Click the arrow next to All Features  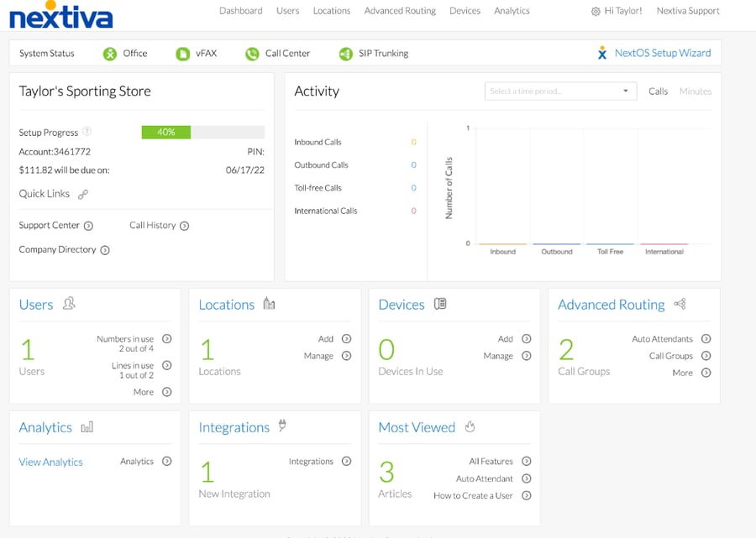(527, 461)
